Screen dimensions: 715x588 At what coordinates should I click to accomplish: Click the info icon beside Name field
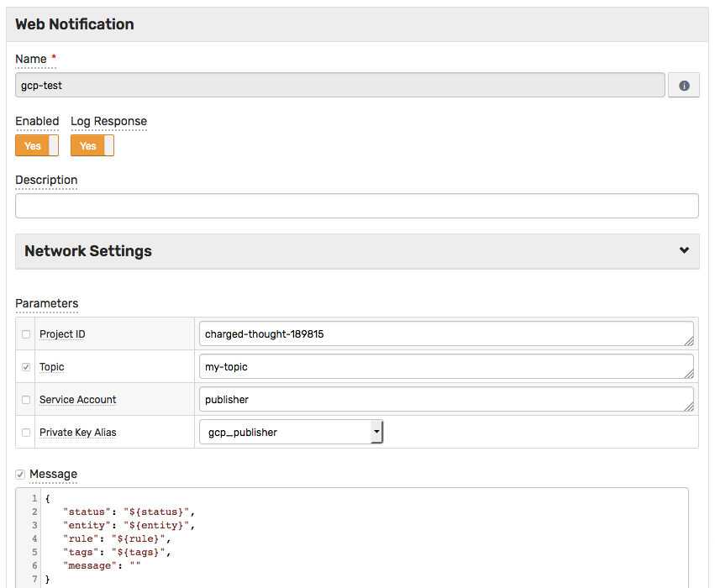pos(684,85)
